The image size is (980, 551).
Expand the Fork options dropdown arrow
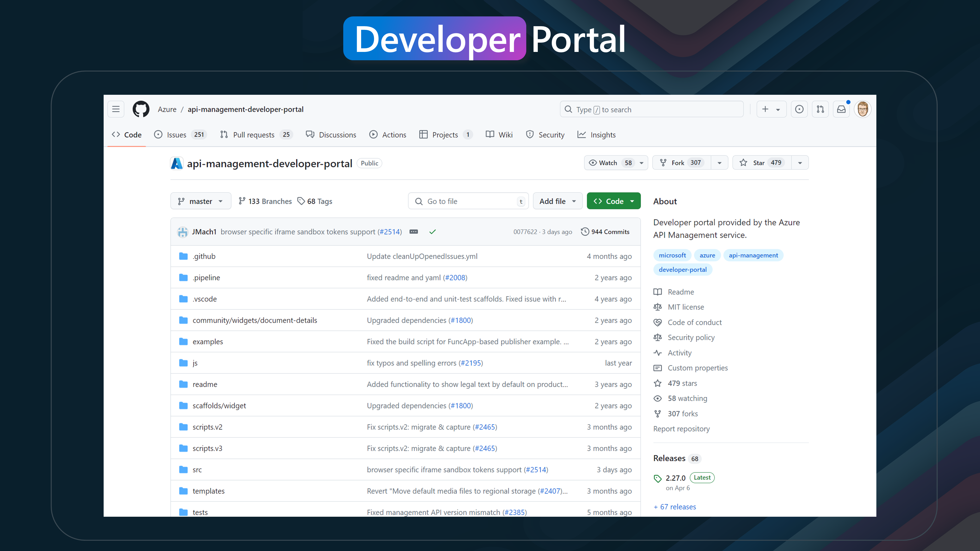click(719, 163)
